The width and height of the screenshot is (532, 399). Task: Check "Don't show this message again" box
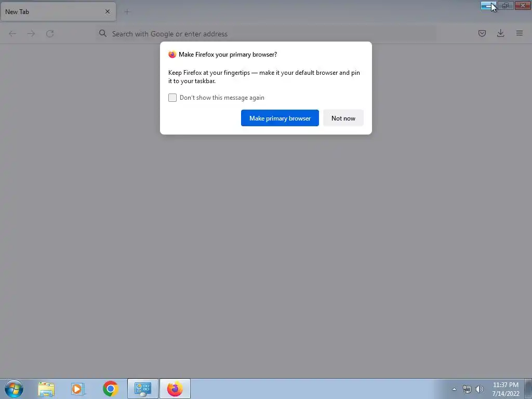click(x=172, y=98)
